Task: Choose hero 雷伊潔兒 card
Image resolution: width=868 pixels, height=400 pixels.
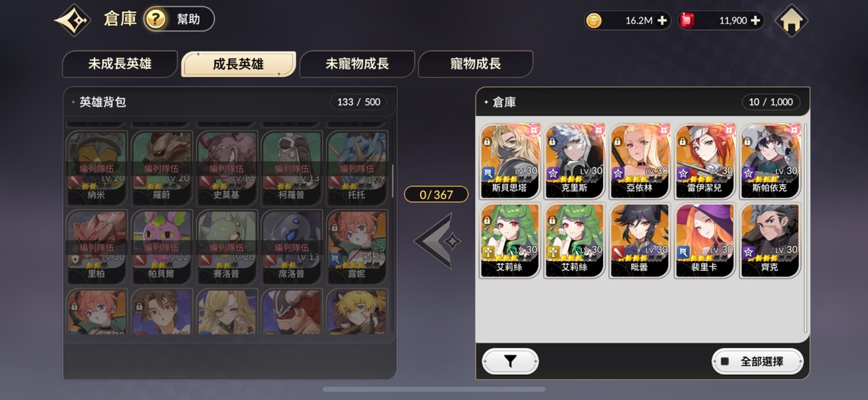Action: coord(705,161)
